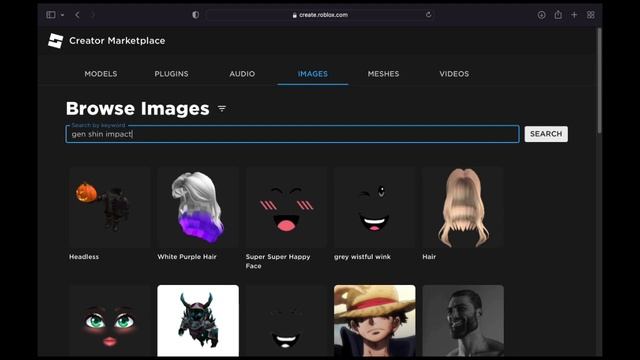This screenshot has width=640, height=360.
Task: Select the IMAGES tab
Action: click(x=313, y=74)
